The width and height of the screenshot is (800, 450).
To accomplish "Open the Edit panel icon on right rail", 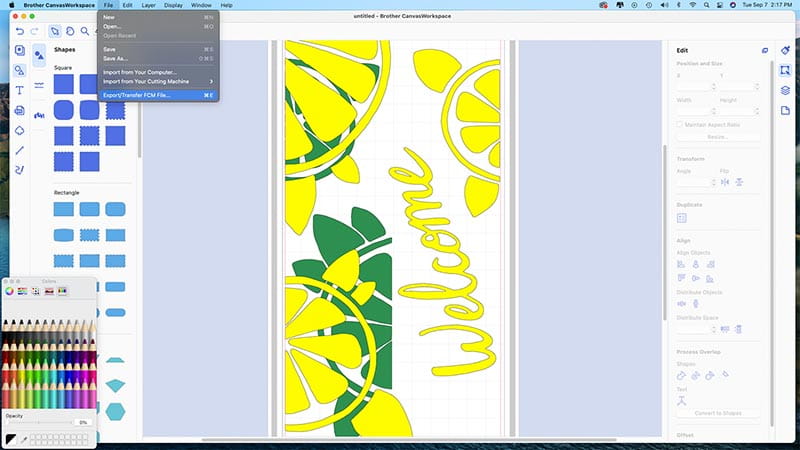I will click(x=785, y=70).
